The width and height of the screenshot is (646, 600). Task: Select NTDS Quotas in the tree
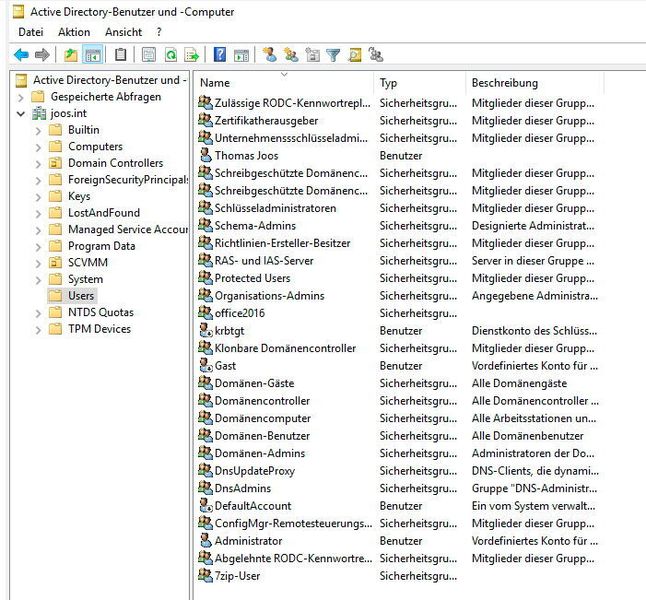(101, 312)
